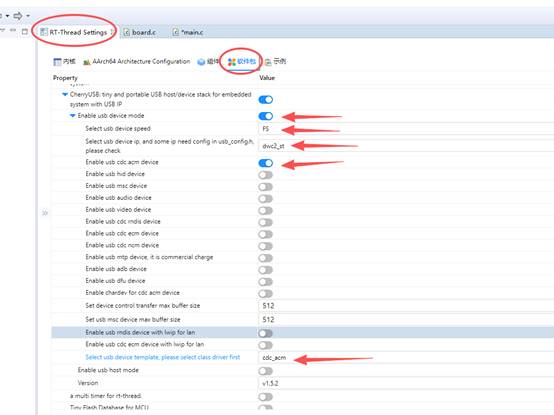
Task: Toggle Enable usb cdc acm device switch
Action: pyautogui.click(x=266, y=163)
